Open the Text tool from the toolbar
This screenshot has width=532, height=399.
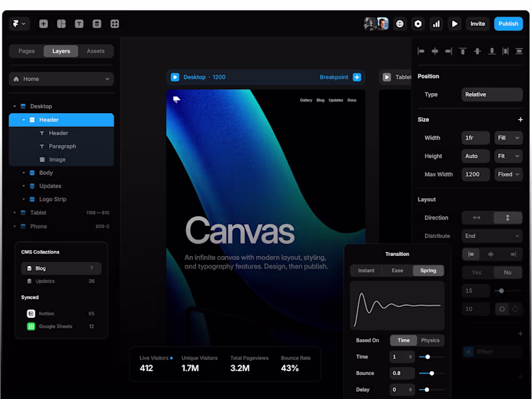coord(79,23)
